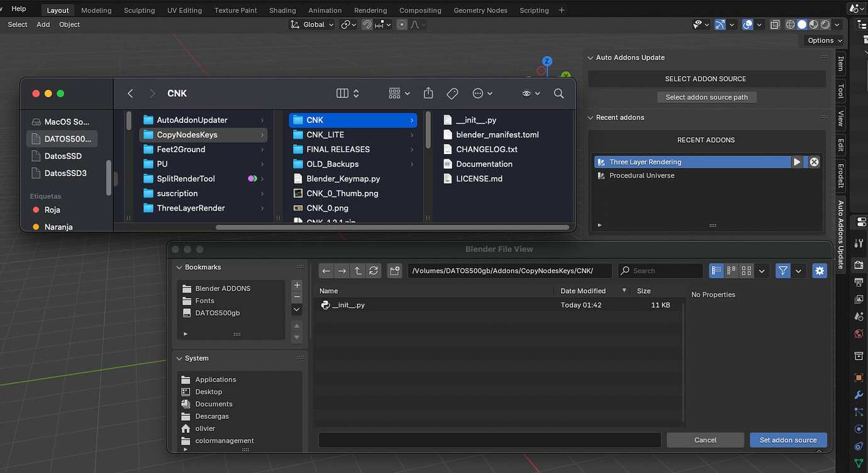Go back in the Finder window
This screenshot has width=868, height=473.
coord(130,93)
